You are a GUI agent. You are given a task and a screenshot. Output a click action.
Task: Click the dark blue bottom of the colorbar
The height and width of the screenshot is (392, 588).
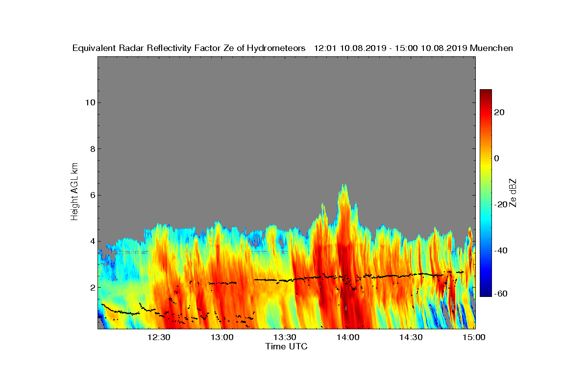tap(486, 294)
